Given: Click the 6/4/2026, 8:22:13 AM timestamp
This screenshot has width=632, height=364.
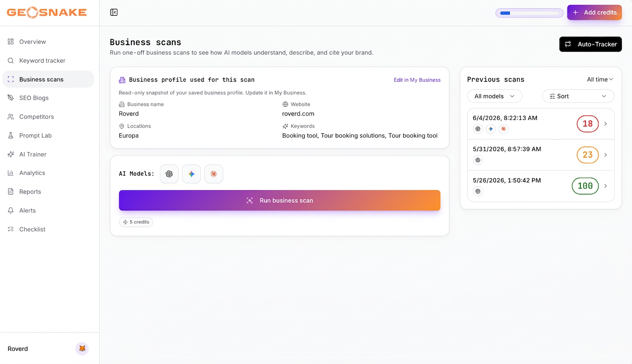Looking at the screenshot, I should (x=505, y=118).
